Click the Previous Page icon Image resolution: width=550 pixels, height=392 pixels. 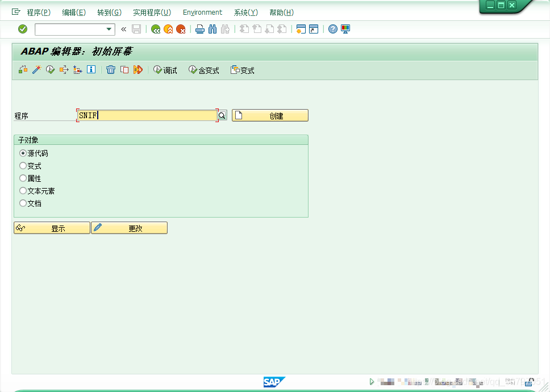point(257,29)
